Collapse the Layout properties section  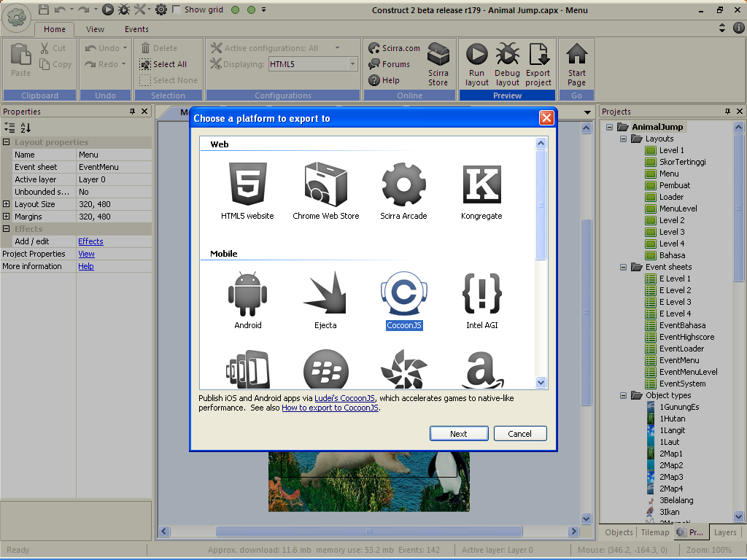pyautogui.click(x=6, y=142)
